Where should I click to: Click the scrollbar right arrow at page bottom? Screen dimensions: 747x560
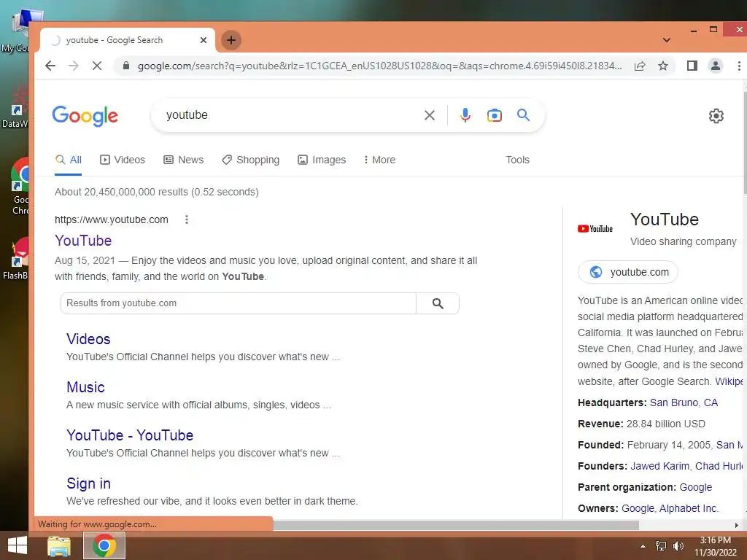(x=737, y=525)
